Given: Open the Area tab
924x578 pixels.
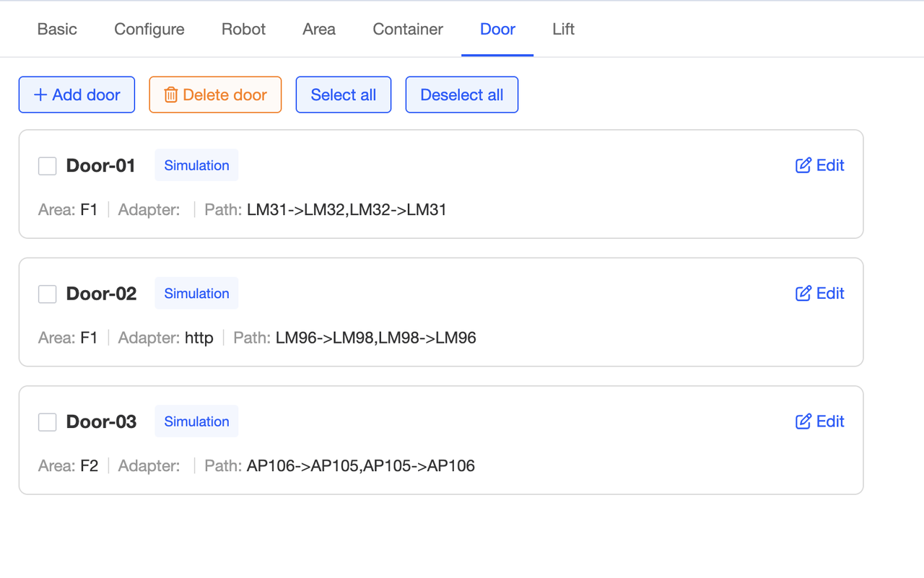Looking at the screenshot, I should pyautogui.click(x=319, y=30).
